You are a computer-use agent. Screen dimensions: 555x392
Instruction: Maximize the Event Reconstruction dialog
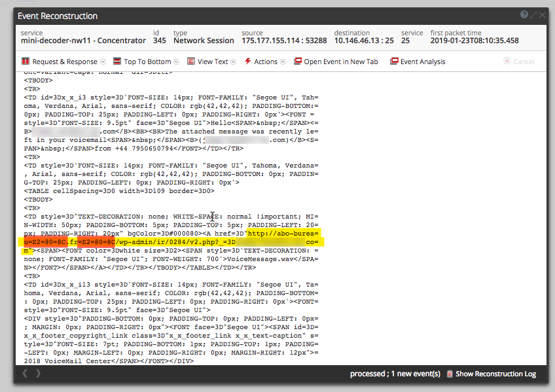click(533, 14)
